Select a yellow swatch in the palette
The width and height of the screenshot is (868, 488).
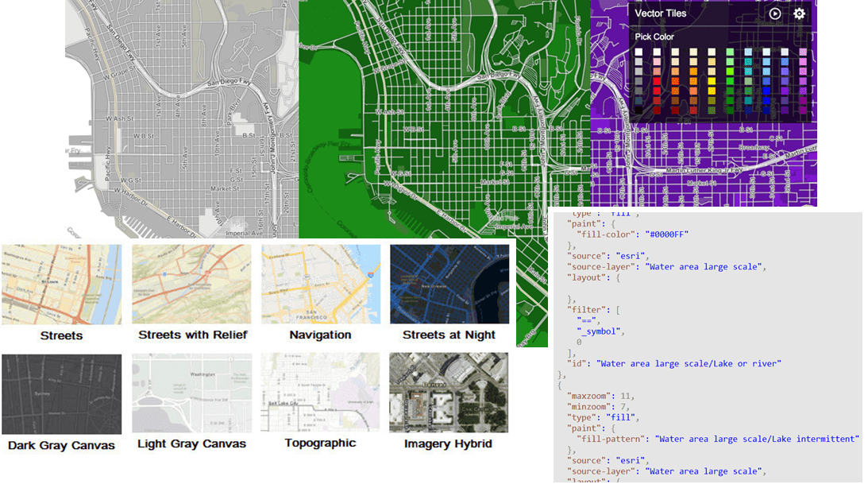click(x=712, y=80)
